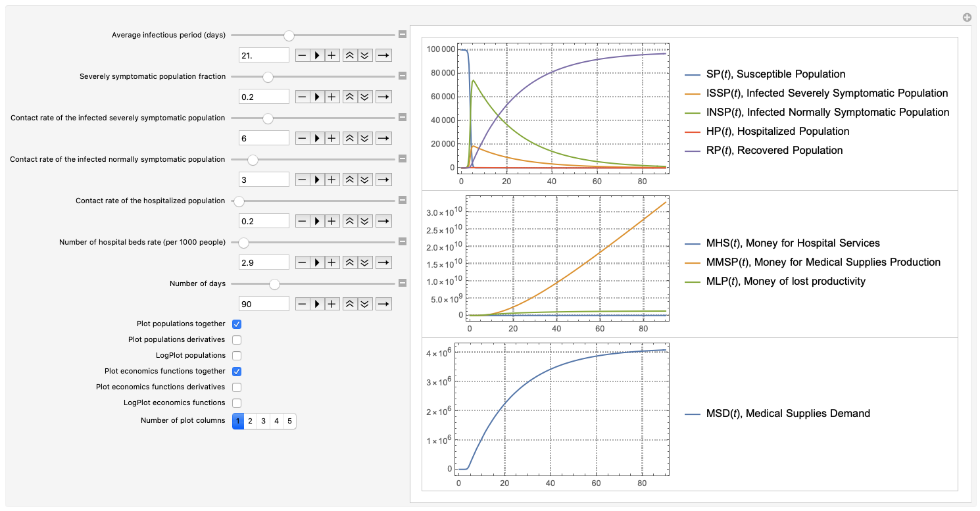Click faster double-up arrows for Number of days
Image resolution: width=980 pixels, height=511 pixels.
point(350,304)
